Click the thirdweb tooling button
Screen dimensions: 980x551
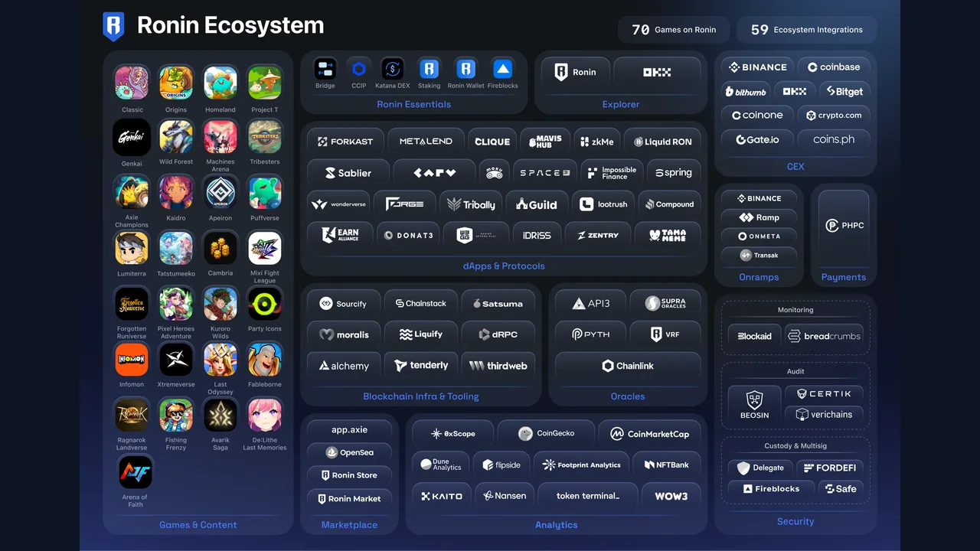tap(498, 366)
